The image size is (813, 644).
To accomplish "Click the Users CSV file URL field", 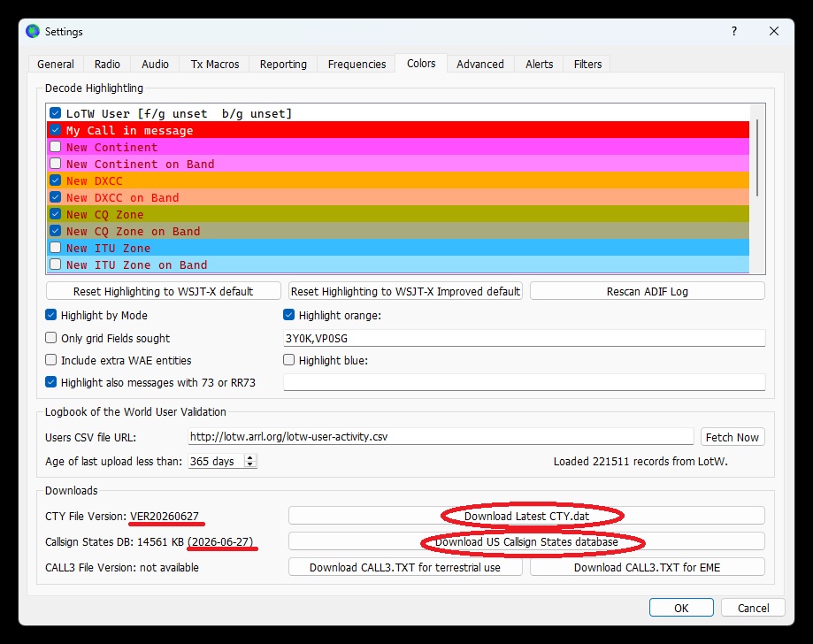I will click(441, 437).
